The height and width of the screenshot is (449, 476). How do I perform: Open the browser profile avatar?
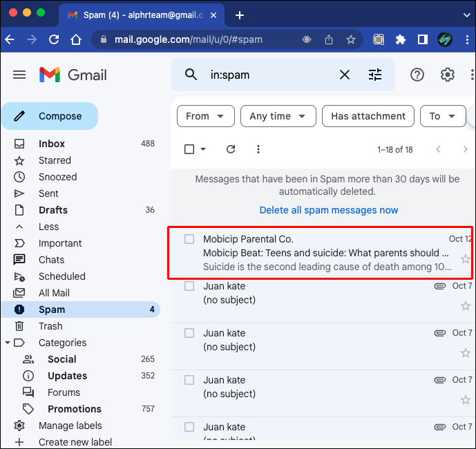click(445, 39)
